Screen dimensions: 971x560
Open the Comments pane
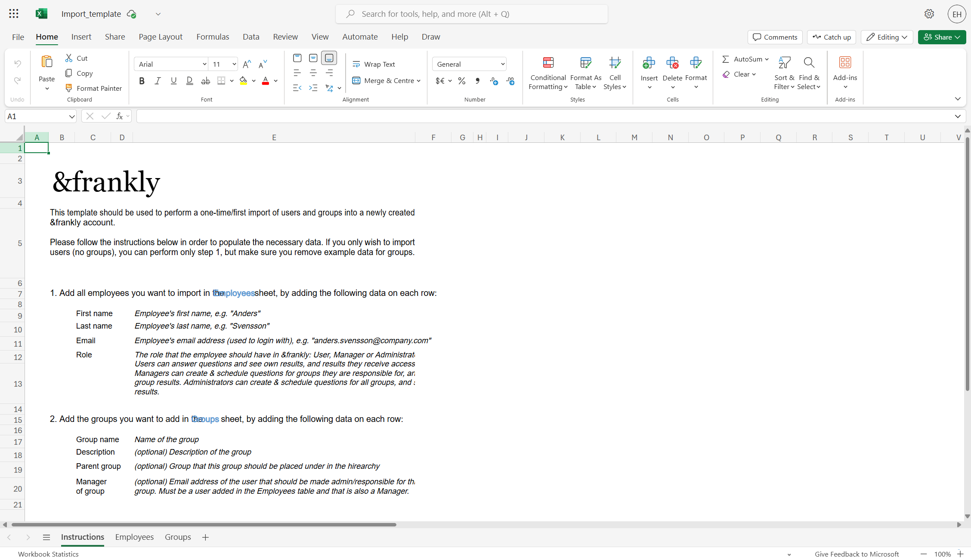pyautogui.click(x=775, y=37)
